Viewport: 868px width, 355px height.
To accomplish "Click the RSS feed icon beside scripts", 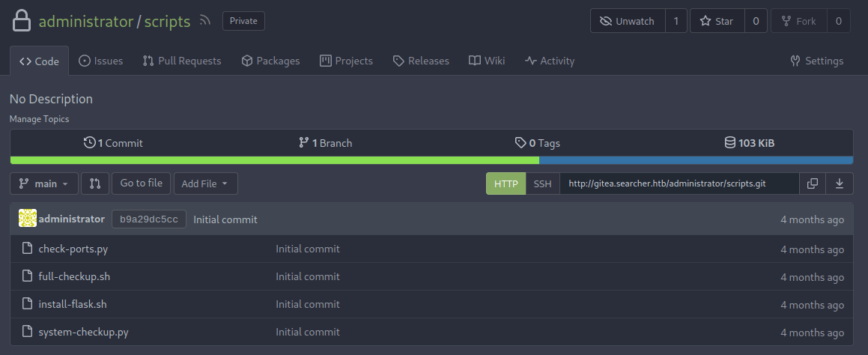I will click(205, 21).
